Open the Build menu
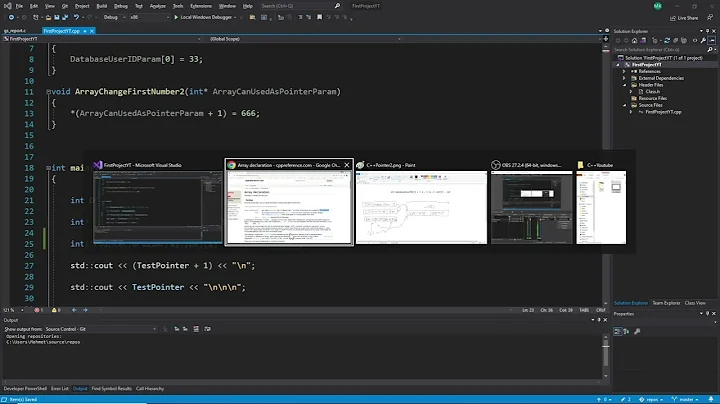 click(x=101, y=6)
